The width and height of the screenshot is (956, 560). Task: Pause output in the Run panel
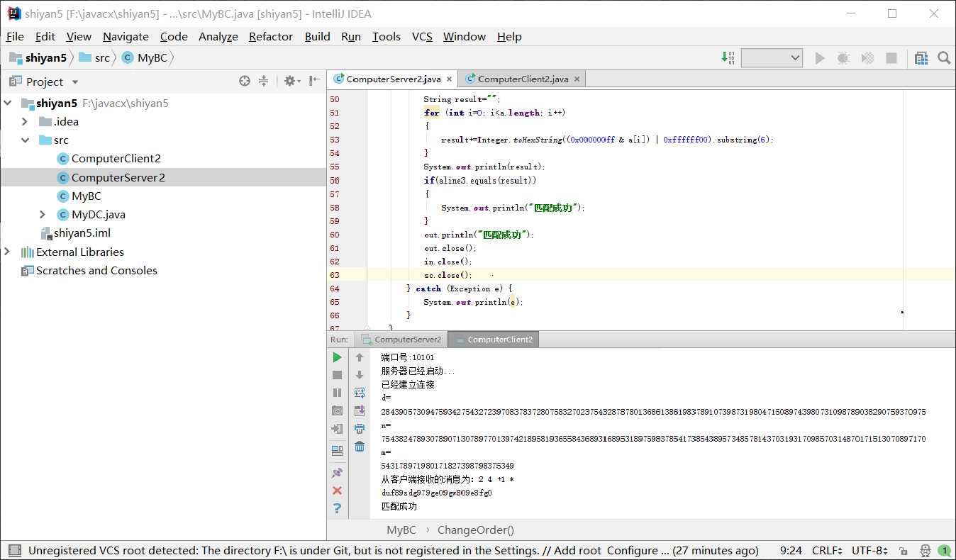click(338, 393)
